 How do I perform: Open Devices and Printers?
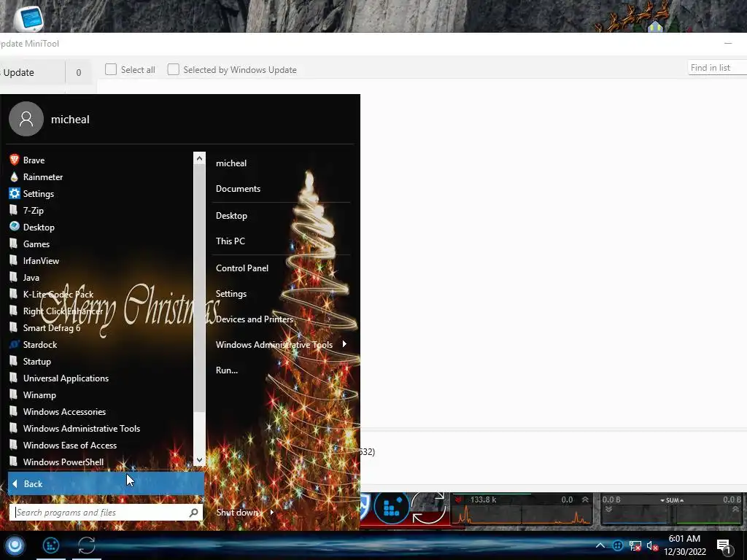(x=255, y=319)
